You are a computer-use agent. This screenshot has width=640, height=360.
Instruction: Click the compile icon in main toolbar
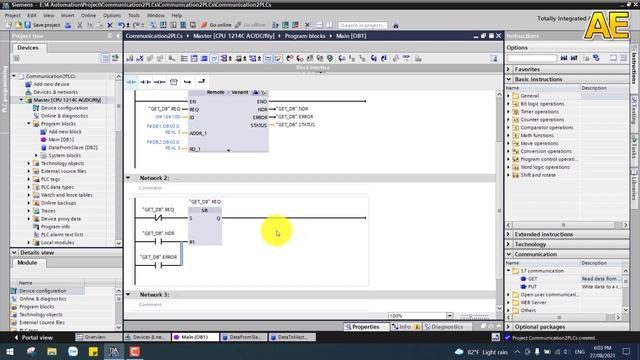(x=153, y=25)
